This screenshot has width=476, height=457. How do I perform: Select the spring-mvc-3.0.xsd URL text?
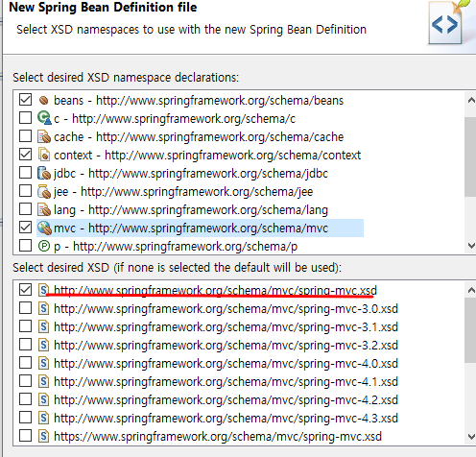click(226, 309)
